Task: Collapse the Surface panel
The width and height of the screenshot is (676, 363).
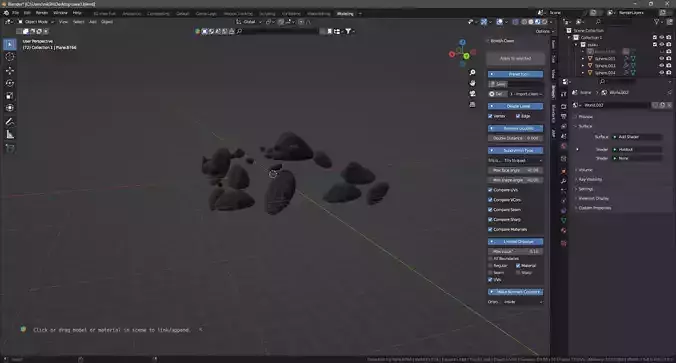Action: pyautogui.click(x=584, y=126)
